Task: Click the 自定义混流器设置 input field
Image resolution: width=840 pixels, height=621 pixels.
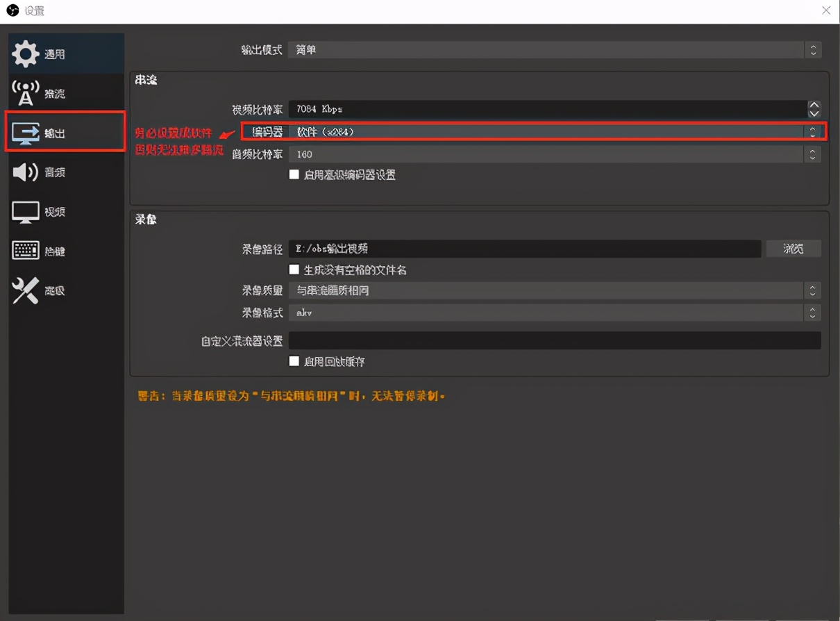Action: pyautogui.click(x=555, y=340)
